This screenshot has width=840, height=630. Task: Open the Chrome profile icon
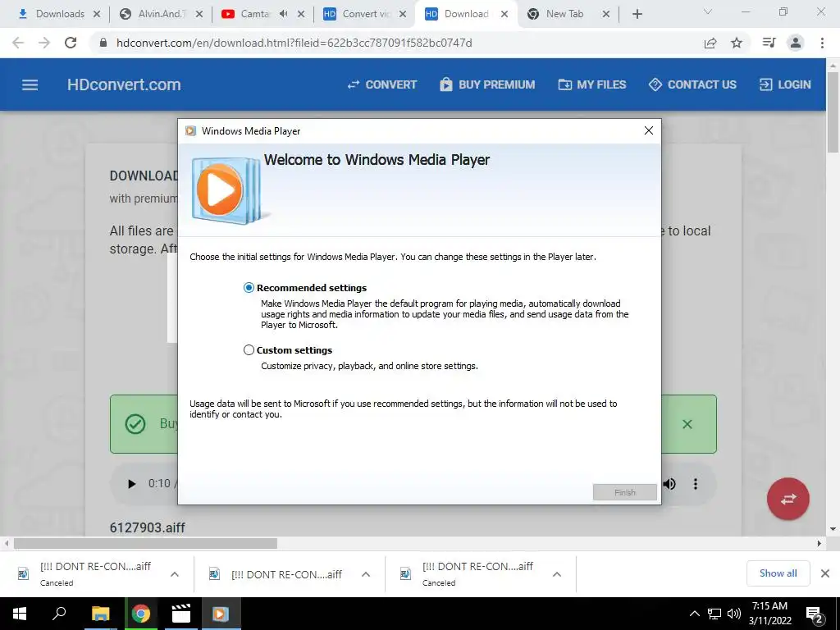(796, 43)
